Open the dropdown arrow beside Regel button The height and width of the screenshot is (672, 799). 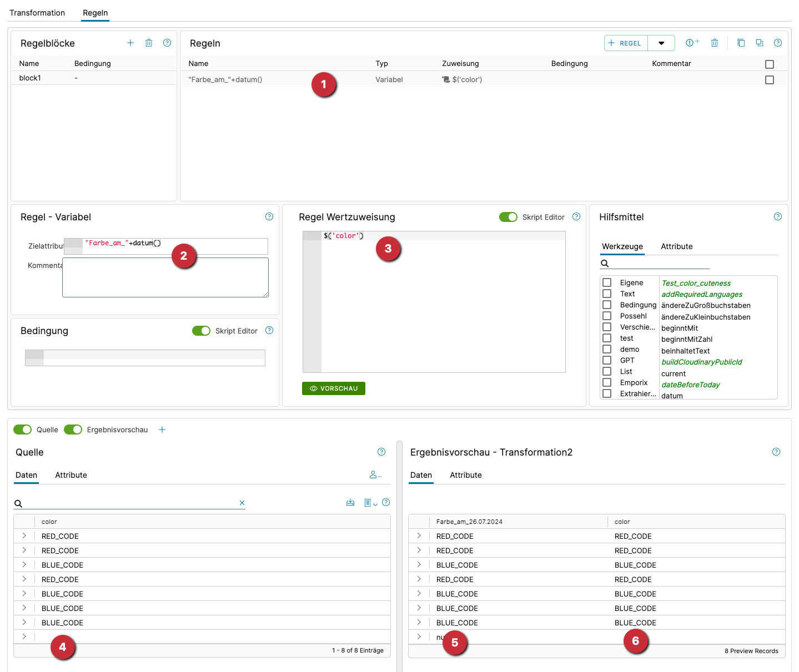pyautogui.click(x=661, y=43)
